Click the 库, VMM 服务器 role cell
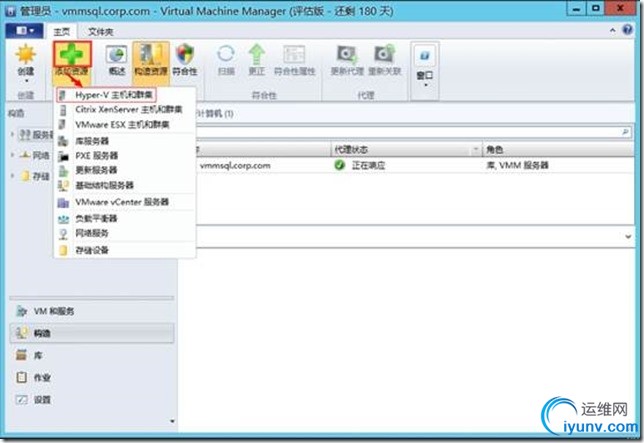Image resolution: width=644 pixels, height=443 pixels. [517, 165]
